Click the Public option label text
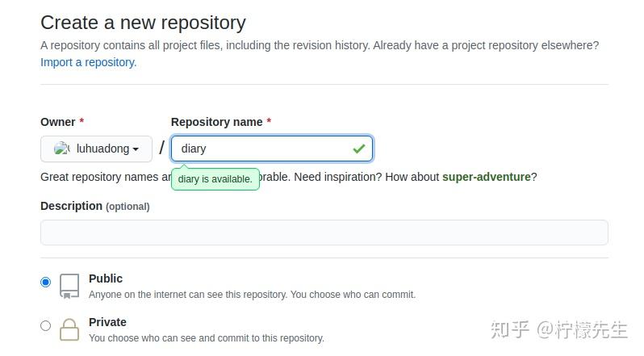 pos(106,279)
